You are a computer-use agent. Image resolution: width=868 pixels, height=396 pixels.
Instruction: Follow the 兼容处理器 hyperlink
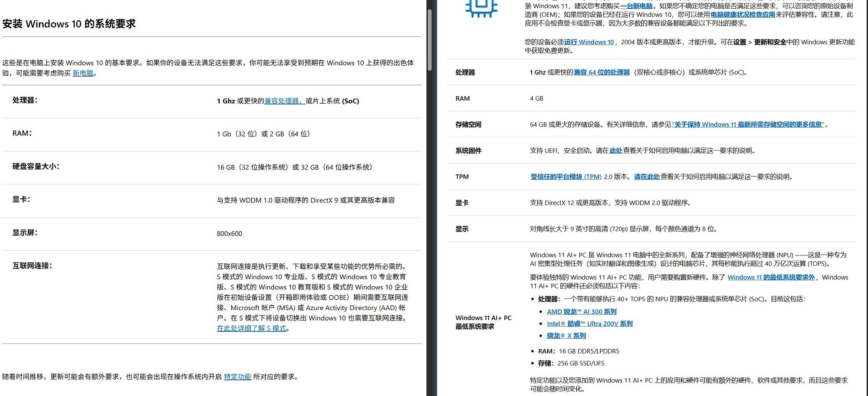point(283,101)
